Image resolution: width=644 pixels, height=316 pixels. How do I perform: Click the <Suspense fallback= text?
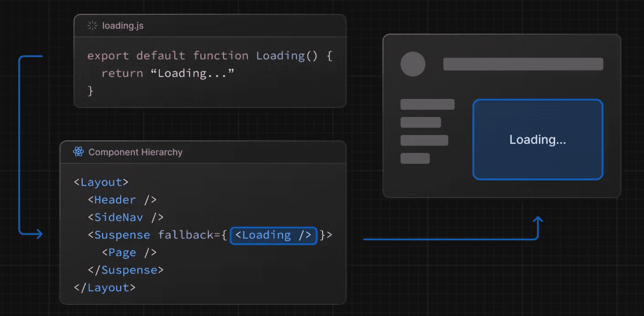(x=157, y=235)
